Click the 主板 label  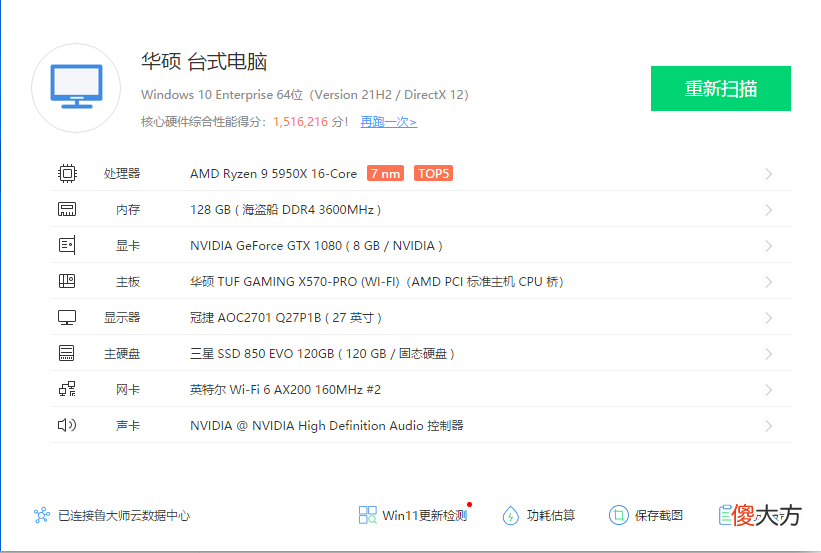pyautogui.click(x=128, y=282)
